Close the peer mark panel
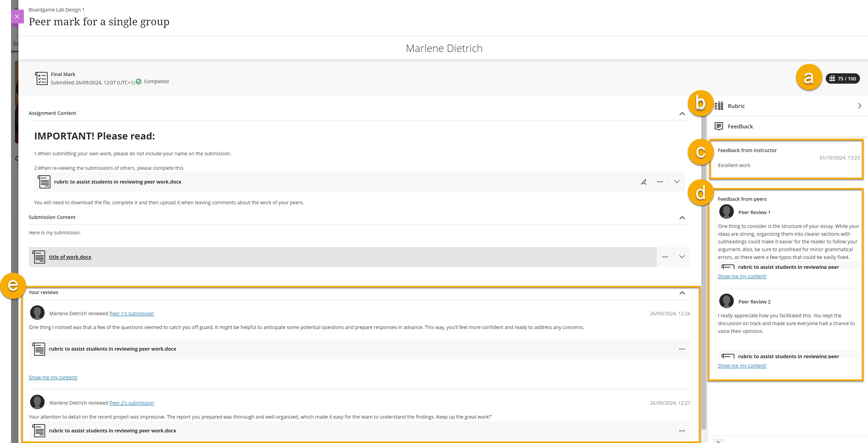868x443 pixels. tap(17, 17)
